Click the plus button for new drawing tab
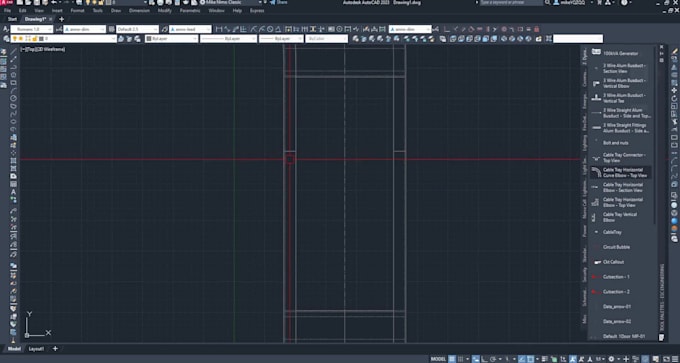Viewport: 680px width, 363px height. (61, 19)
